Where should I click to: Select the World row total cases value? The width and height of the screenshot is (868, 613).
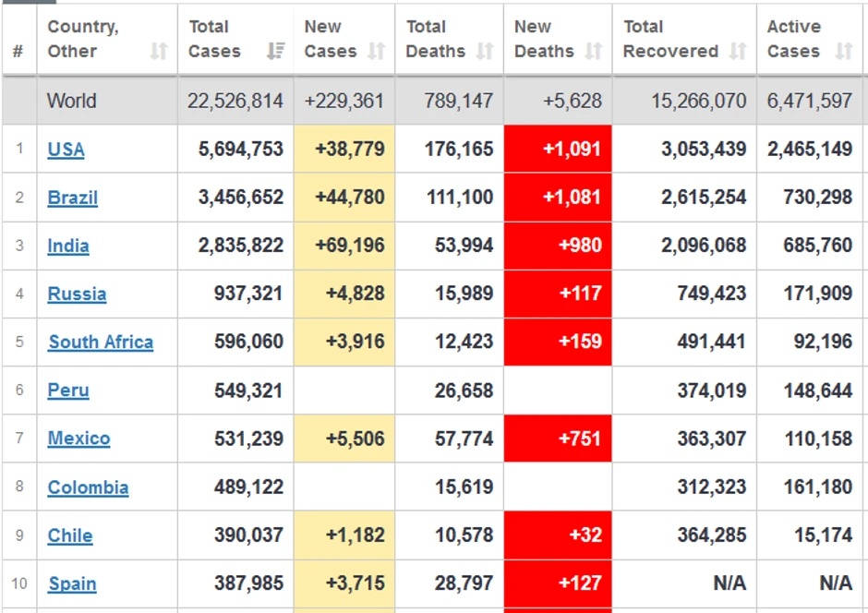click(235, 101)
